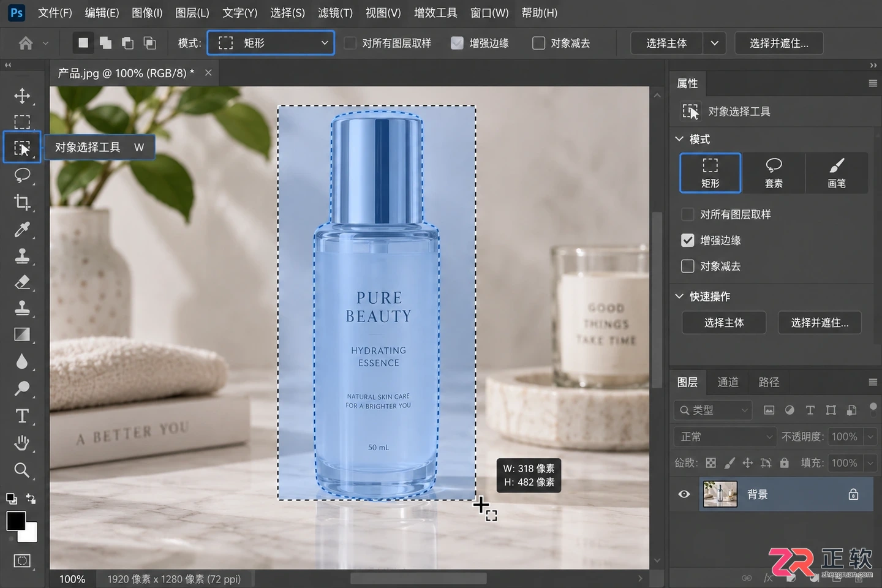Swap foreground and background colors
The width and height of the screenshot is (882, 588).
tap(31, 499)
